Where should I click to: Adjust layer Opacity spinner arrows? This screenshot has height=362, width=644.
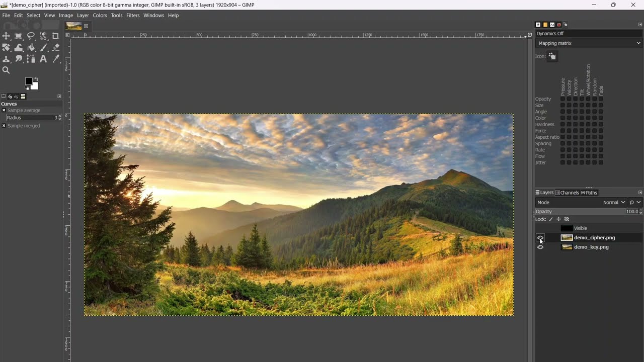click(640, 212)
